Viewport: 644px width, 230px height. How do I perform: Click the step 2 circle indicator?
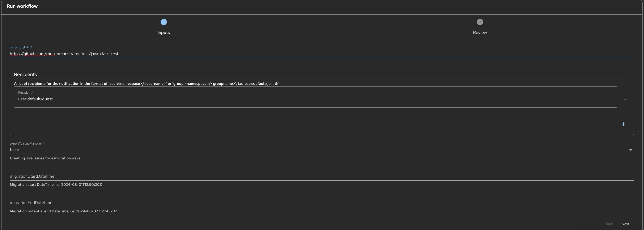click(x=479, y=22)
